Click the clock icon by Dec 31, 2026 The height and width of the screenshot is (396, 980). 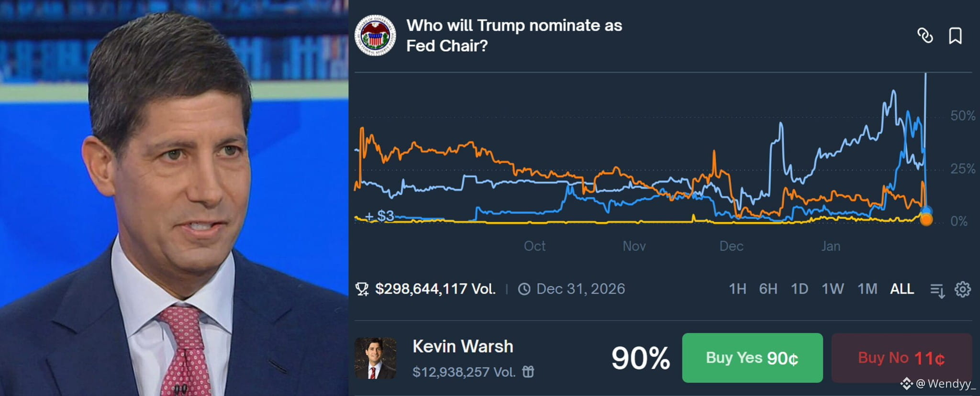point(524,289)
